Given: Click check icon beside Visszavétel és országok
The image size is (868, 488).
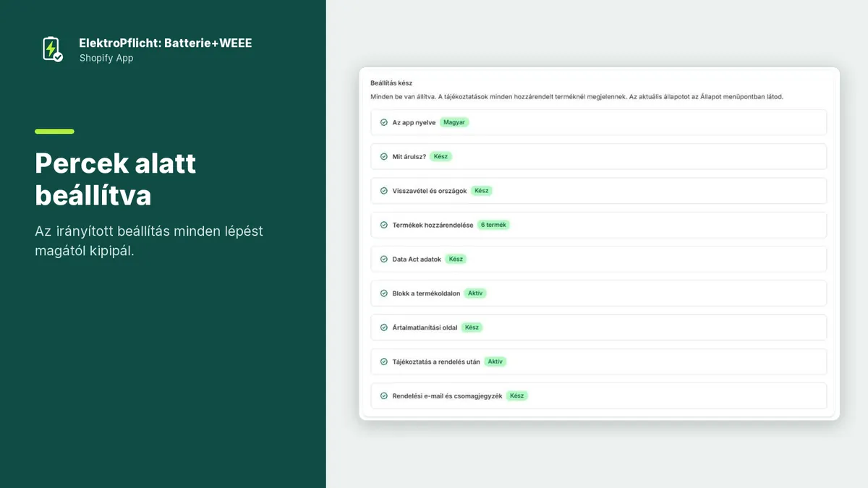Looking at the screenshot, I should [x=384, y=191].
